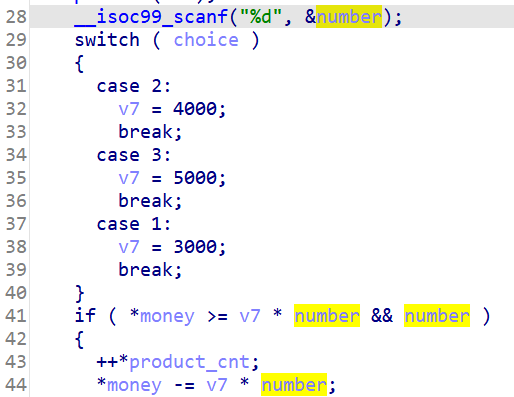The image size is (514, 397).
Task: Click product_cnt variable on line 43
Action: coord(189,362)
